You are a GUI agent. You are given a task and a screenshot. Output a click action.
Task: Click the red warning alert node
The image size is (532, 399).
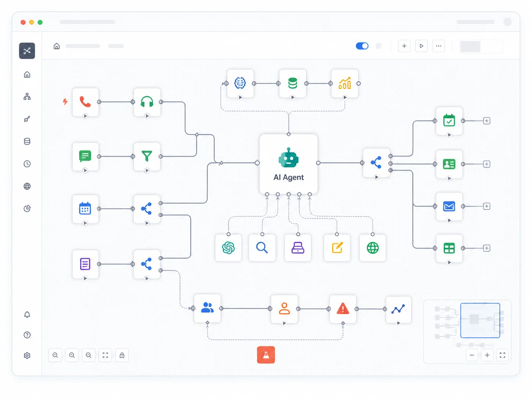click(x=343, y=309)
